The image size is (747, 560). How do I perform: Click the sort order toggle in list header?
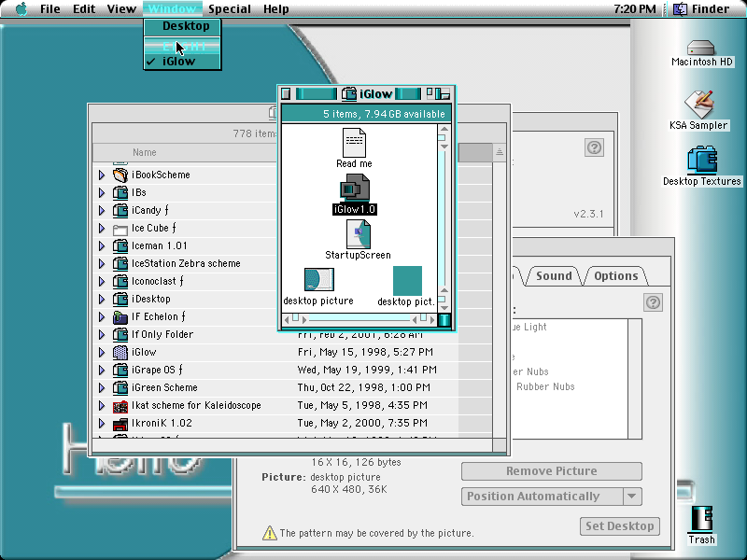500,152
